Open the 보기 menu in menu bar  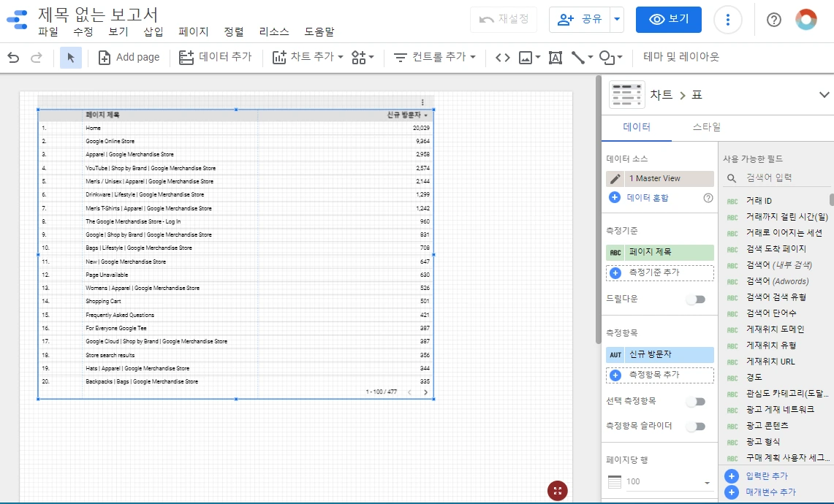click(x=118, y=32)
